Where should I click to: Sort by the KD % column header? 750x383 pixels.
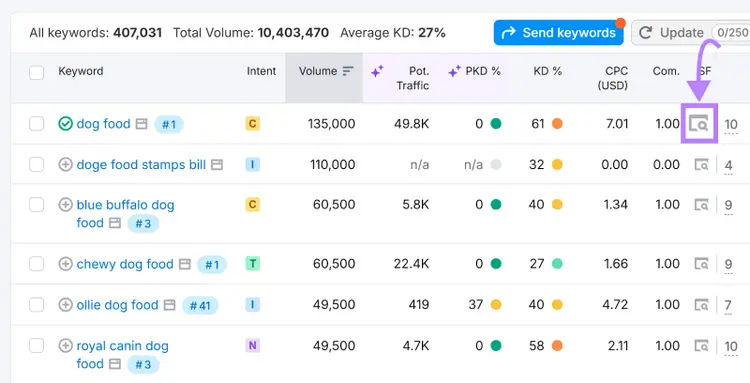pos(548,71)
